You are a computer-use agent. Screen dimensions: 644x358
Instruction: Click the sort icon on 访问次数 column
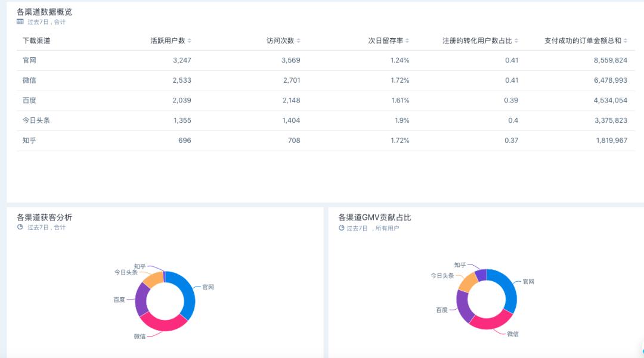coord(300,41)
